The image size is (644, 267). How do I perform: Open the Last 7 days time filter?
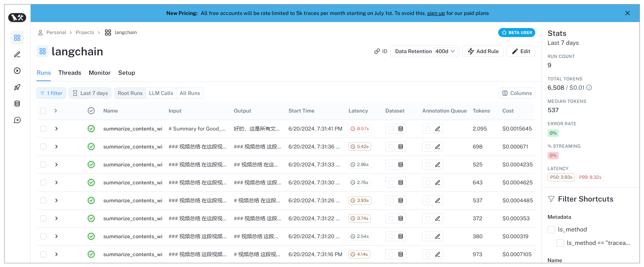pos(90,93)
